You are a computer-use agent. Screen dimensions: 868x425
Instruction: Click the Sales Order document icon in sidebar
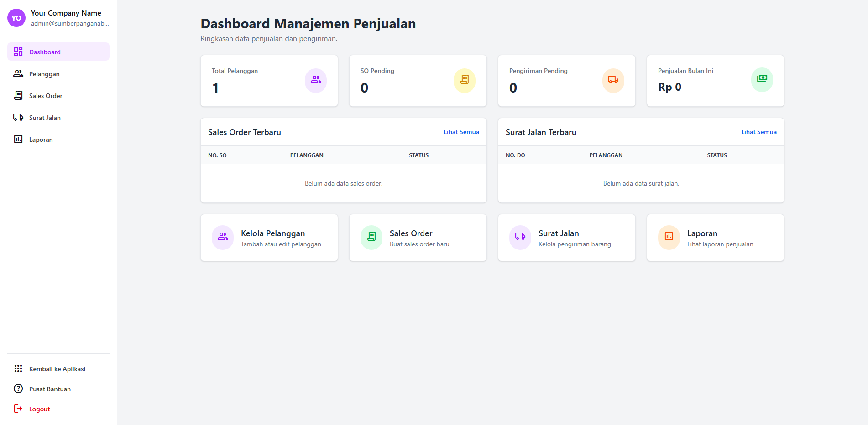click(x=18, y=95)
